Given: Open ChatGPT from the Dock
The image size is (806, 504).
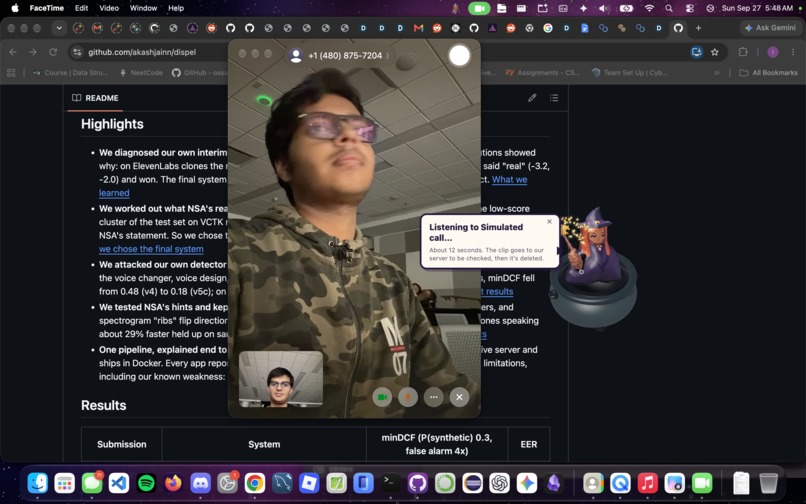Looking at the screenshot, I should coord(499,483).
